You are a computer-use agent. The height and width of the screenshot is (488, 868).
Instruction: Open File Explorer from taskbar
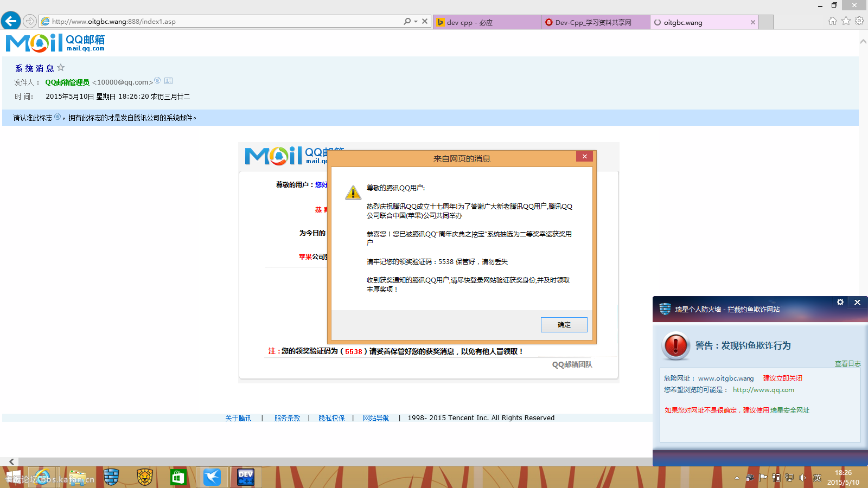(77, 477)
